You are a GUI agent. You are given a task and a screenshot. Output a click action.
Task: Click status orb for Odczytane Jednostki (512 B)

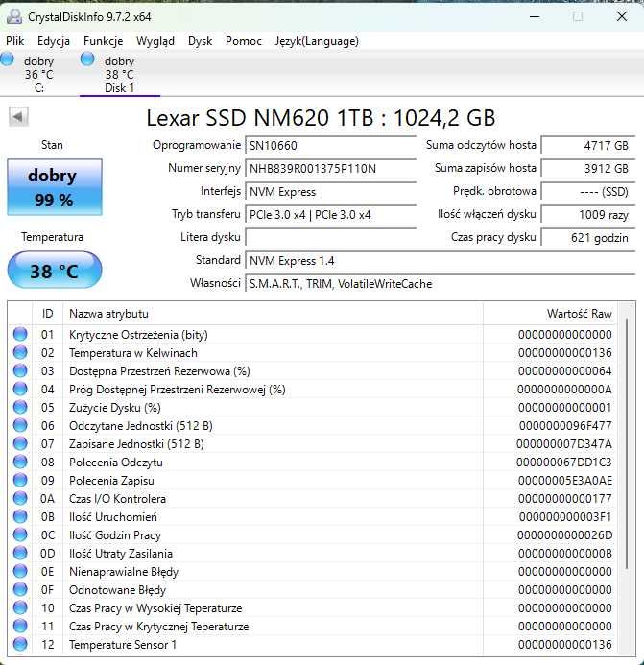(20, 425)
